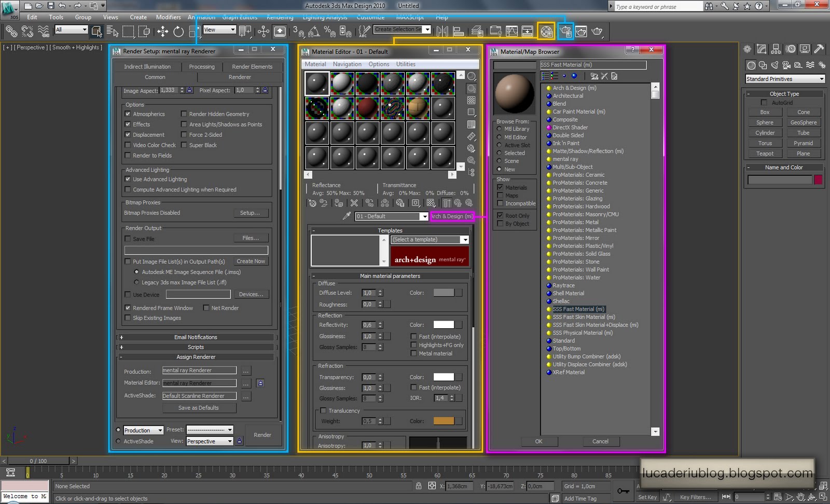Open Rendered Frame Window icon

click(x=581, y=32)
